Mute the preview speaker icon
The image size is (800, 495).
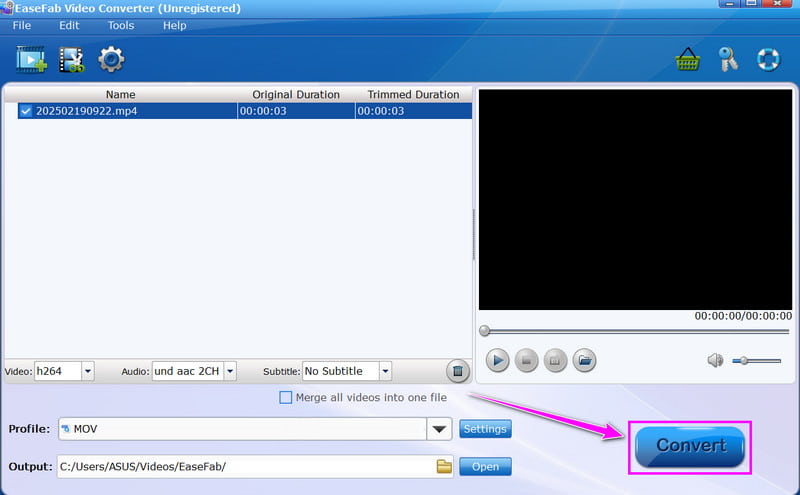pos(715,360)
